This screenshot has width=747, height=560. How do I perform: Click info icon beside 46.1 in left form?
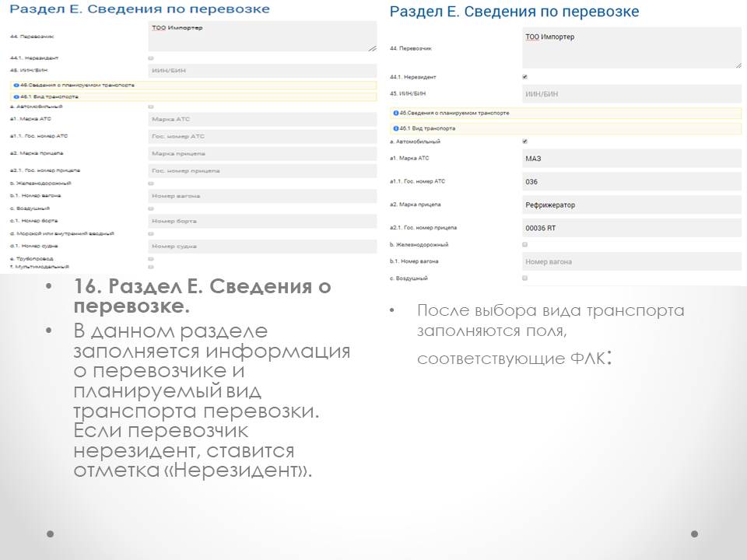click(15, 97)
